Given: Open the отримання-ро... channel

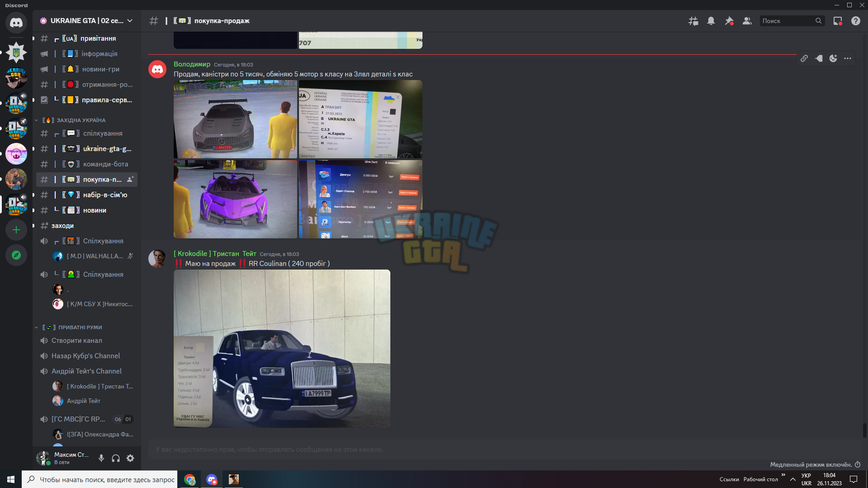Looking at the screenshot, I should point(87,85).
